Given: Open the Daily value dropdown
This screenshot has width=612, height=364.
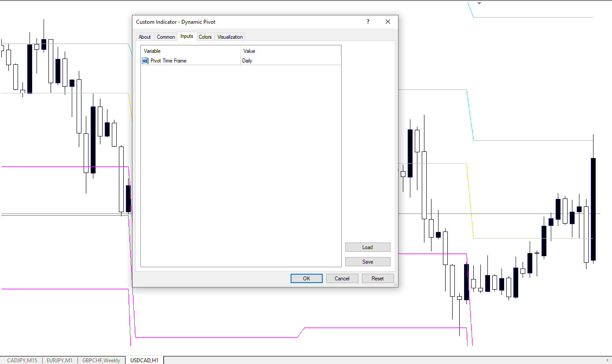Looking at the screenshot, I should 291,61.
